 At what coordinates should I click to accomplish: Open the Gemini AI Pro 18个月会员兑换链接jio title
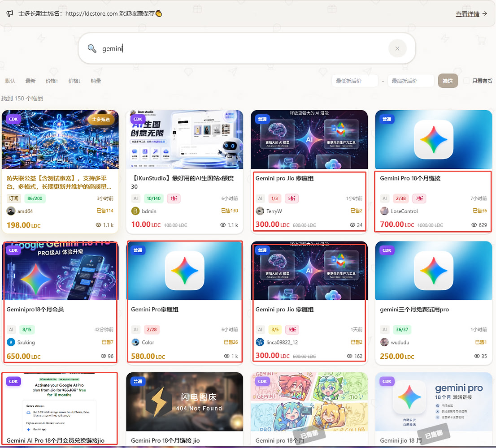pyautogui.click(x=55, y=440)
